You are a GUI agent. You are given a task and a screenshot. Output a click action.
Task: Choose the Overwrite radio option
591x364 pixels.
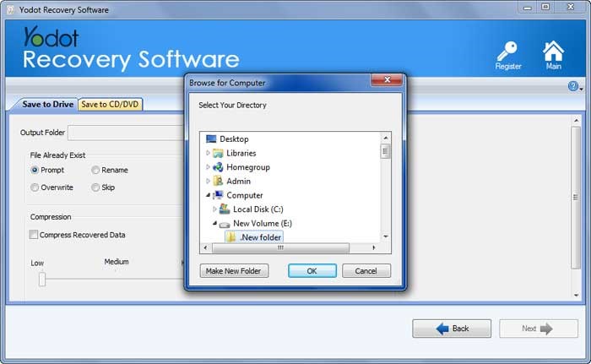click(x=35, y=187)
